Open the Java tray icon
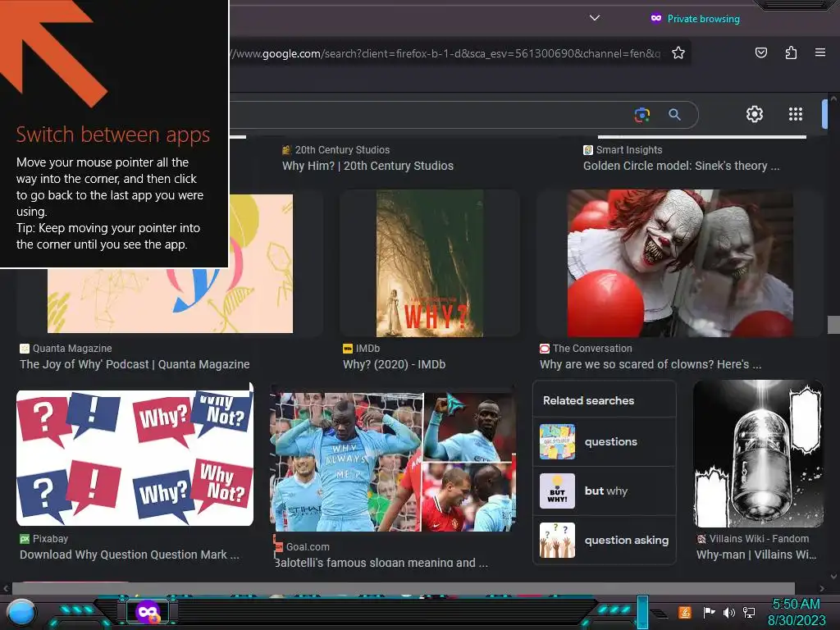Screen dimensions: 840x630 [685, 612]
